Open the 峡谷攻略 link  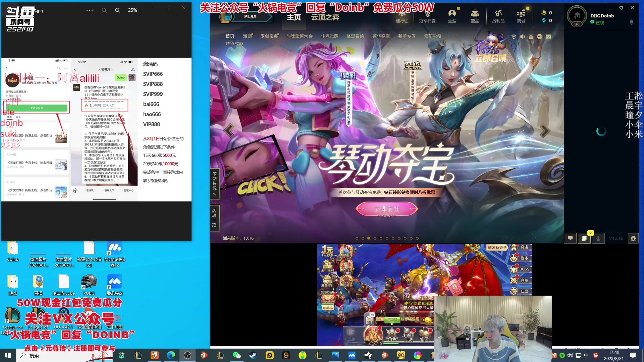(234, 43)
